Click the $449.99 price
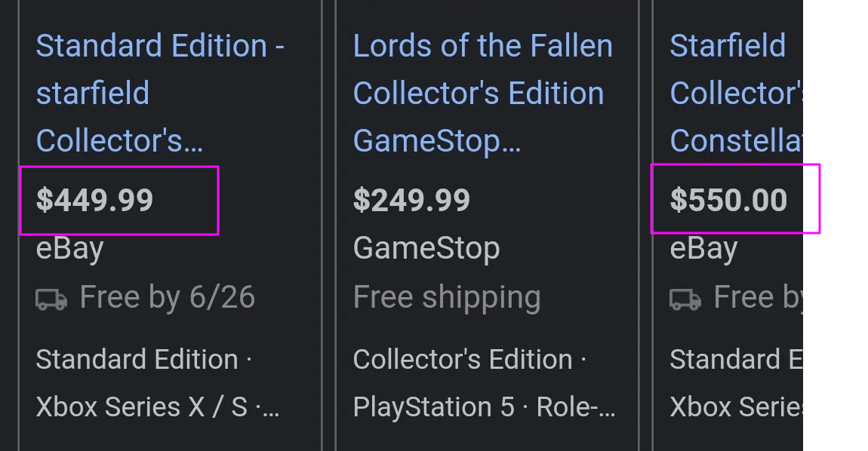 click(95, 200)
